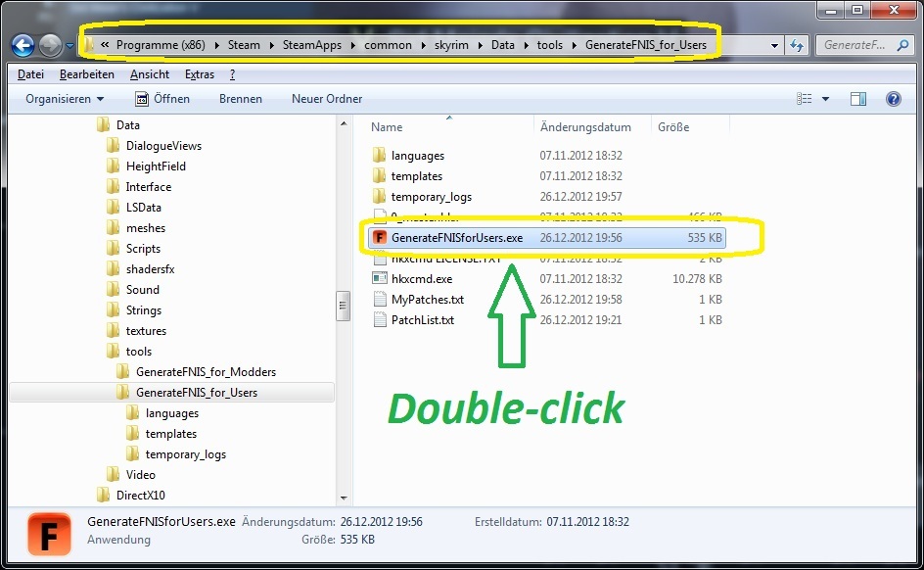Select skyrim in the address path
Image resolution: width=924 pixels, height=570 pixels.
point(451,45)
